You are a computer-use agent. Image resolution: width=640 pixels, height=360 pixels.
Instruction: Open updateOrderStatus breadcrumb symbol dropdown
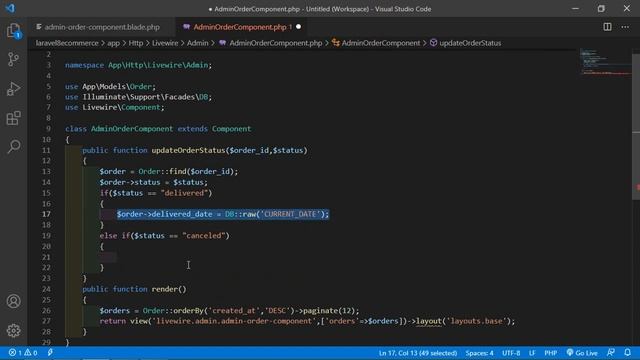click(x=470, y=43)
